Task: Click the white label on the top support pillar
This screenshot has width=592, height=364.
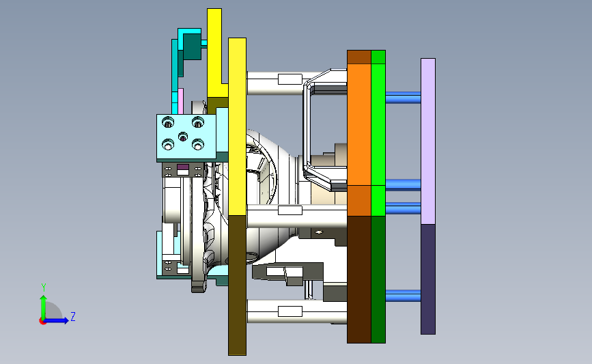Action: click(x=290, y=79)
